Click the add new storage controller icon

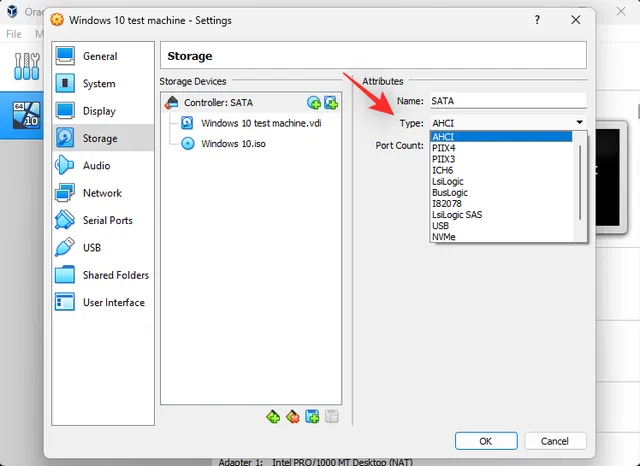273,417
